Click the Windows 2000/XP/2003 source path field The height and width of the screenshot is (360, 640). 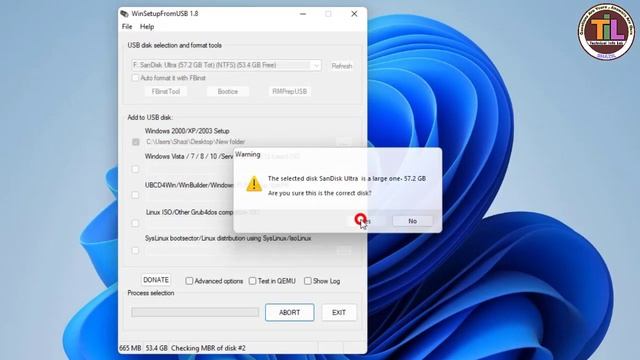click(x=239, y=142)
